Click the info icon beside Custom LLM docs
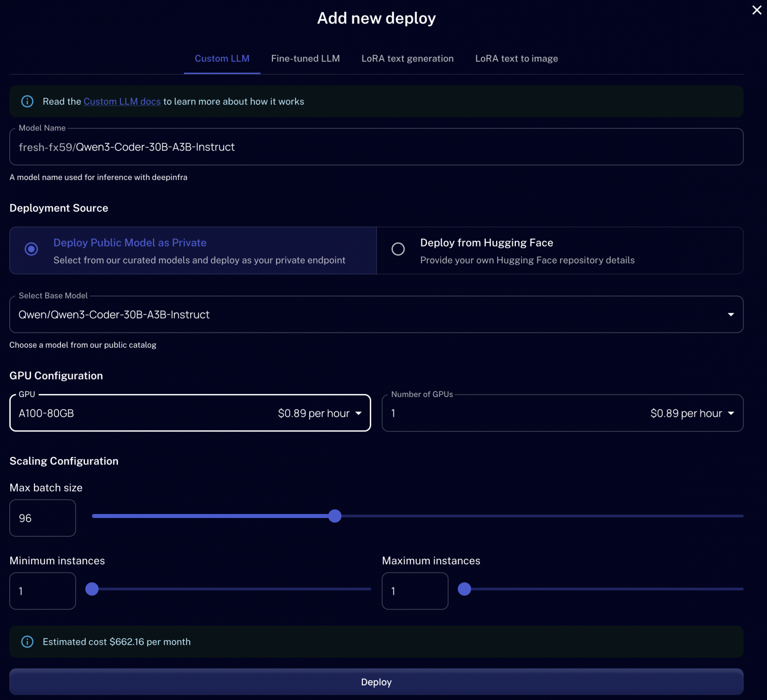This screenshot has height=700, width=767. tap(28, 101)
